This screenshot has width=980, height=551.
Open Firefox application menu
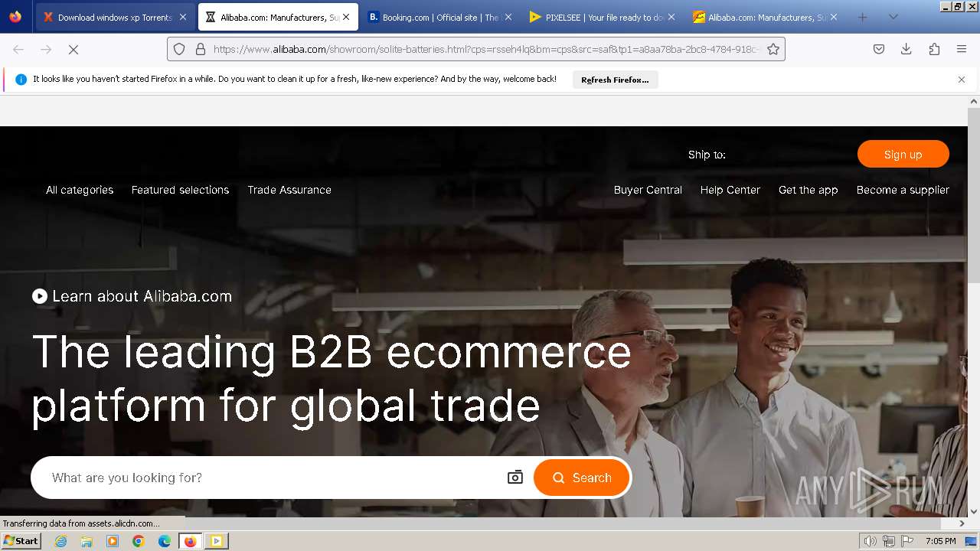[x=962, y=49]
